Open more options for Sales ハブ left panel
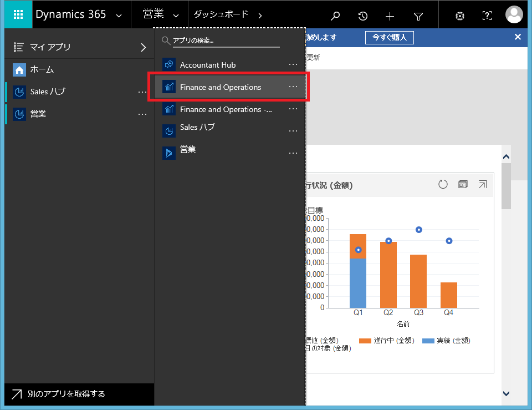The image size is (532, 410). [142, 92]
